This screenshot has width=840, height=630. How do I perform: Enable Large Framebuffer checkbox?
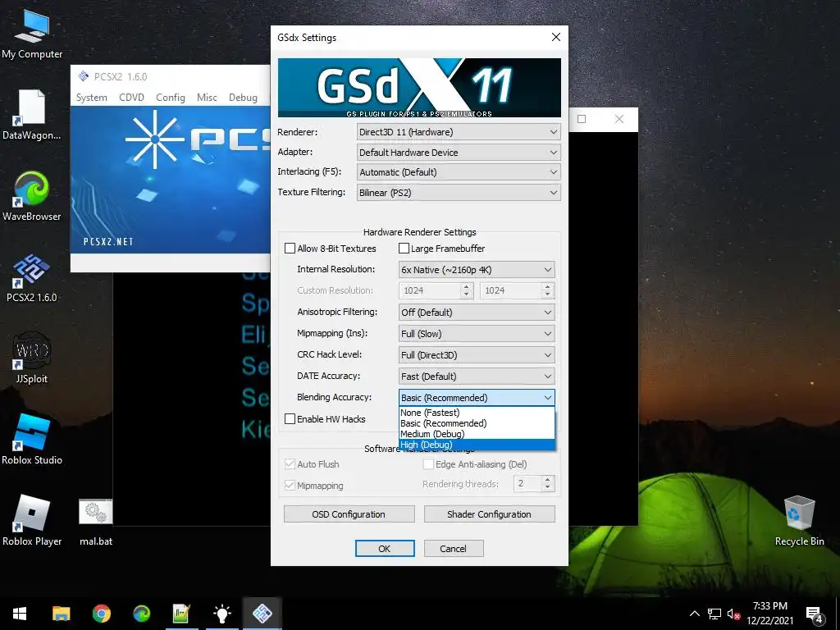(x=404, y=249)
